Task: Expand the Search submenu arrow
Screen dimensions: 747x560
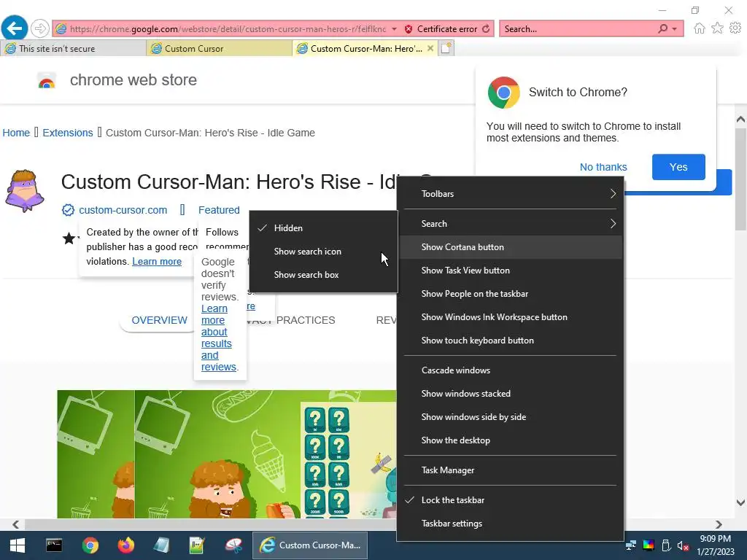Action: point(613,224)
